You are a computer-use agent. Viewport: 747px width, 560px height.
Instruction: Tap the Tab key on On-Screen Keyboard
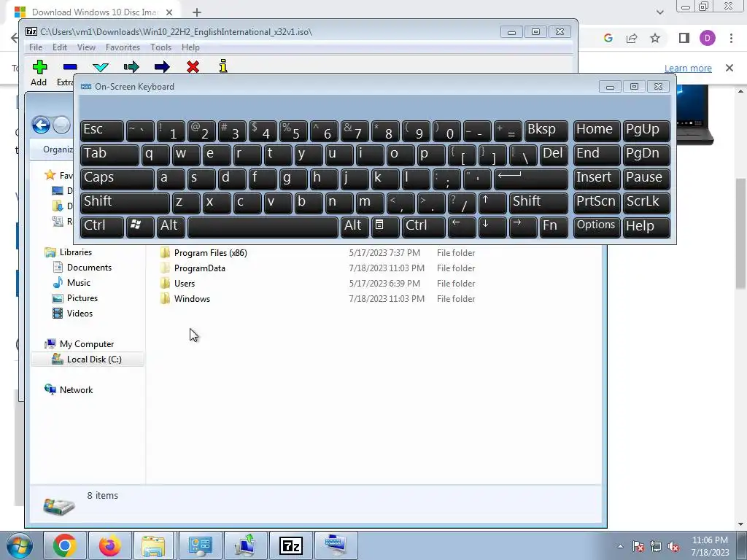point(109,155)
